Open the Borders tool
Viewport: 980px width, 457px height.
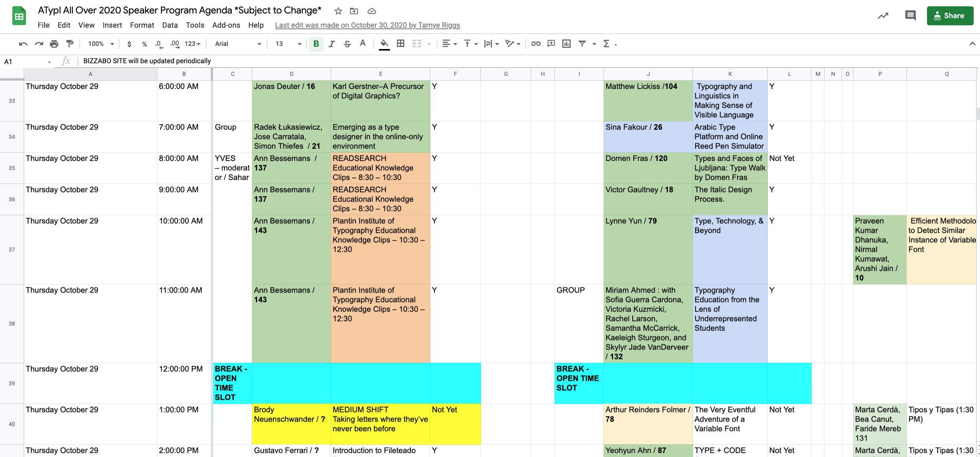[x=401, y=44]
